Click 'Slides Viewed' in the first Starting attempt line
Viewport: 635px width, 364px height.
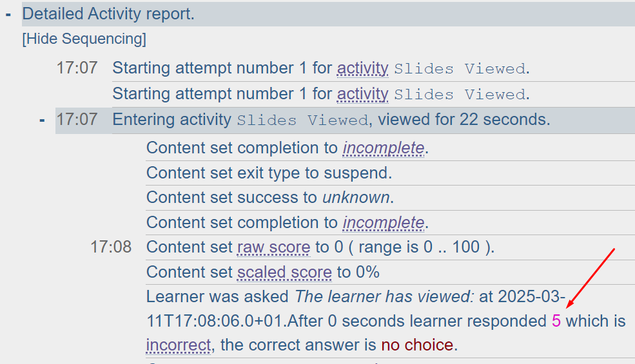(x=459, y=69)
